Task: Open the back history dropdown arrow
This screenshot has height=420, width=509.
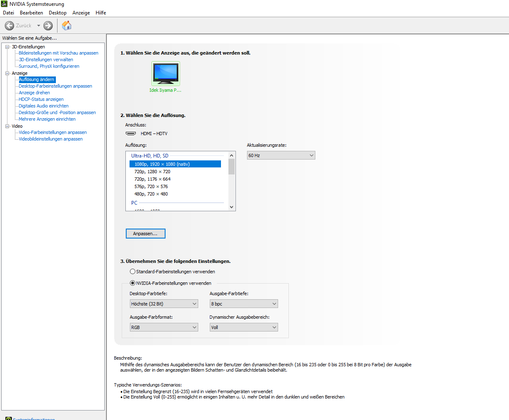Action: pos(39,26)
